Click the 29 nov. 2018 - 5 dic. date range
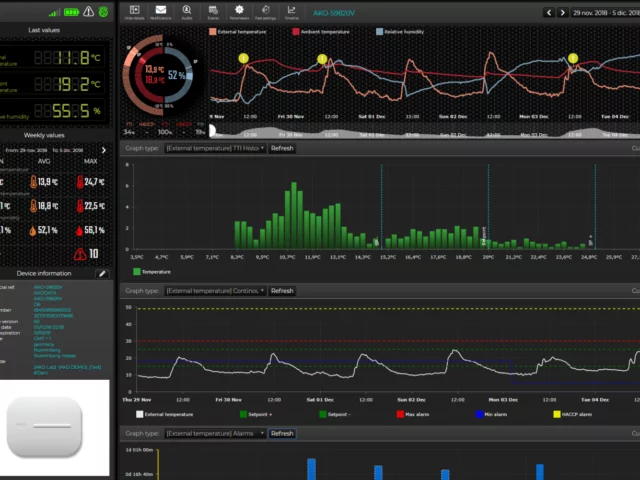Image resolution: width=640 pixels, height=480 pixels. pos(606,13)
